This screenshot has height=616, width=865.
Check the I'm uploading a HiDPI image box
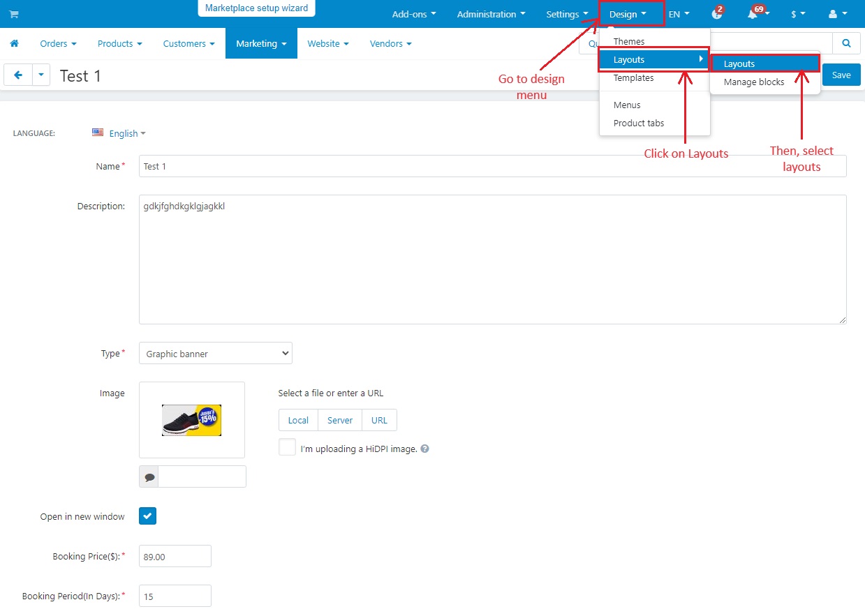(287, 447)
